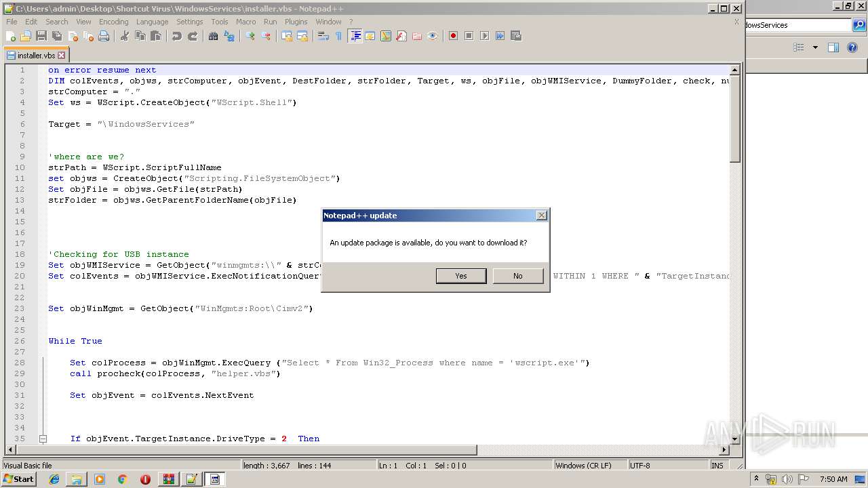
Task: Open the Explorer window view options dropdown
Action: coord(815,47)
